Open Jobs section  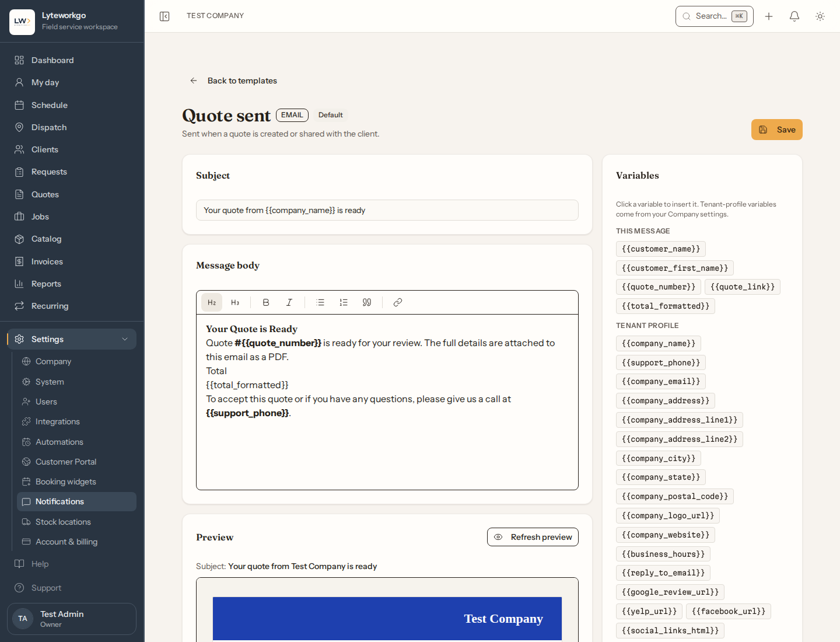click(x=72, y=217)
